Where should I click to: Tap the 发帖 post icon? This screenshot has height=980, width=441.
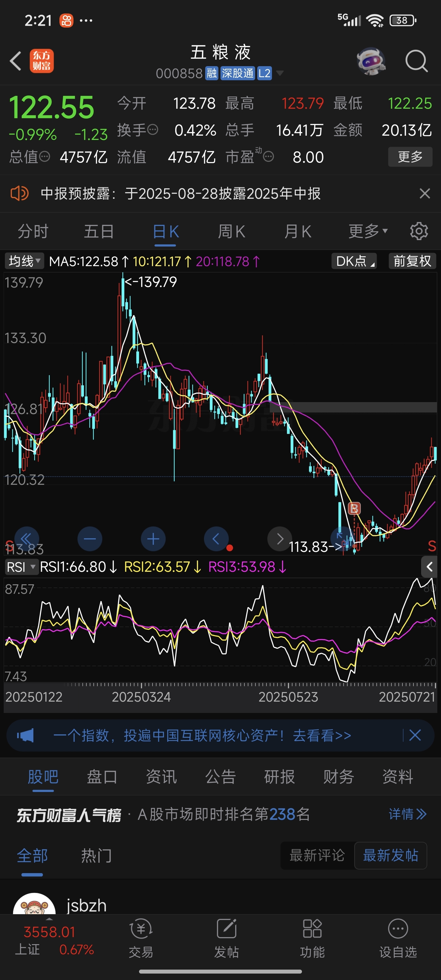pyautogui.click(x=226, y=939)
